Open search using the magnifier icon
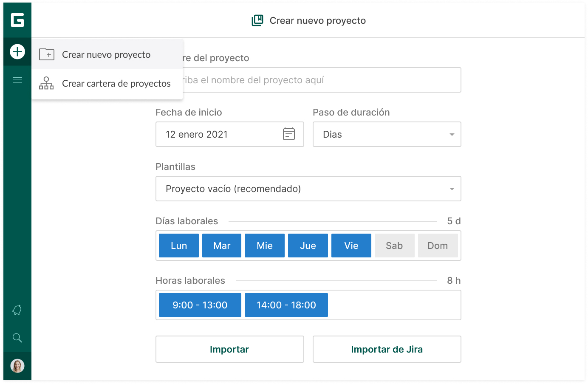The height and width of the screenshot is (384, 588). (17, 338)
